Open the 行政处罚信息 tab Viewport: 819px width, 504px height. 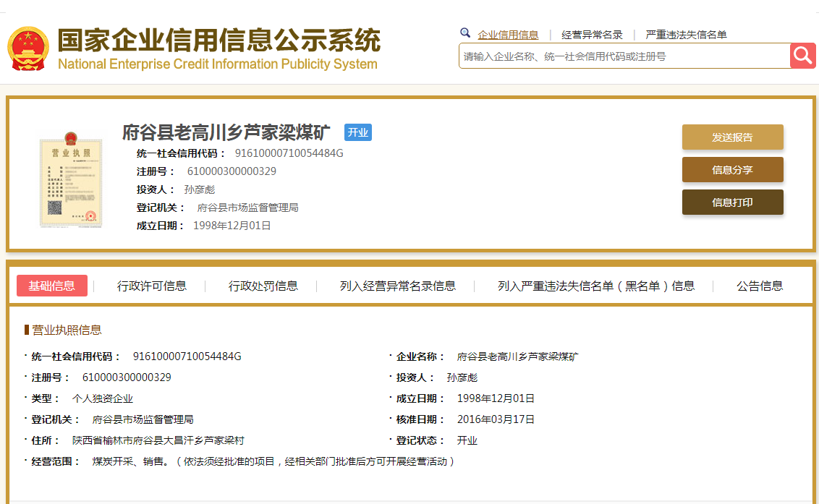[263, 286]
